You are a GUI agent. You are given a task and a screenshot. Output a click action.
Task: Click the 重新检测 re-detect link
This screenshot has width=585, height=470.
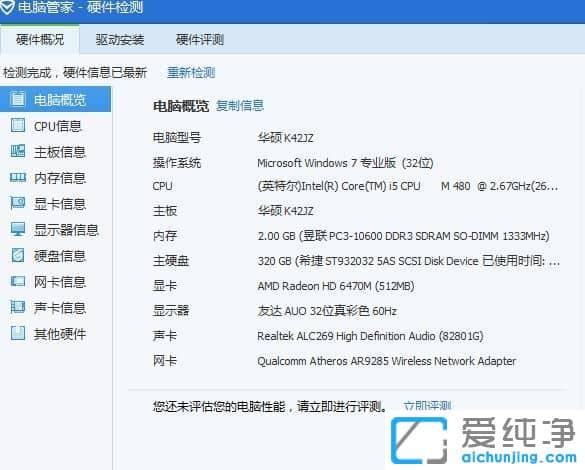[x=191, y=73]
